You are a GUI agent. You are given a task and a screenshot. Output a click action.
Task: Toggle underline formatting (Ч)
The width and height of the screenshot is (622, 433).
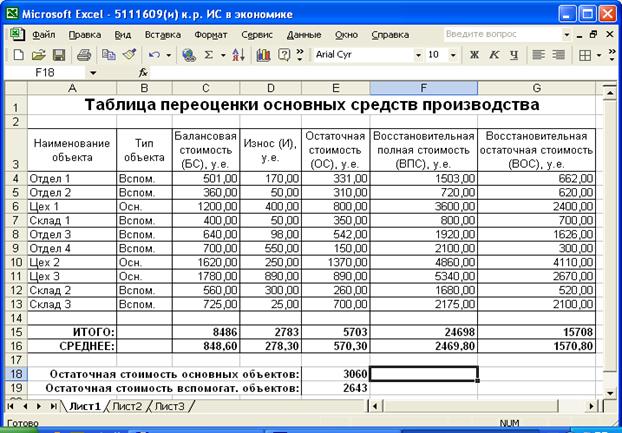click(514, 55)
